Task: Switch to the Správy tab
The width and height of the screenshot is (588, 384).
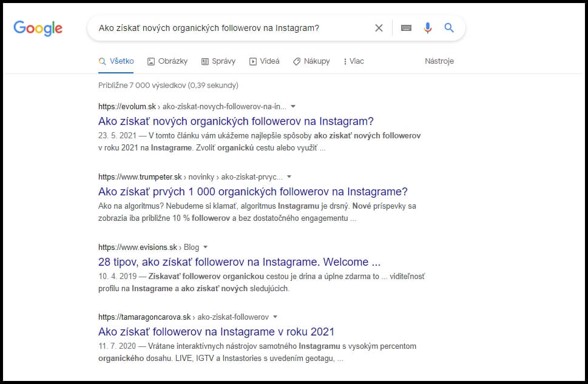Action: [x=218, y=61]
